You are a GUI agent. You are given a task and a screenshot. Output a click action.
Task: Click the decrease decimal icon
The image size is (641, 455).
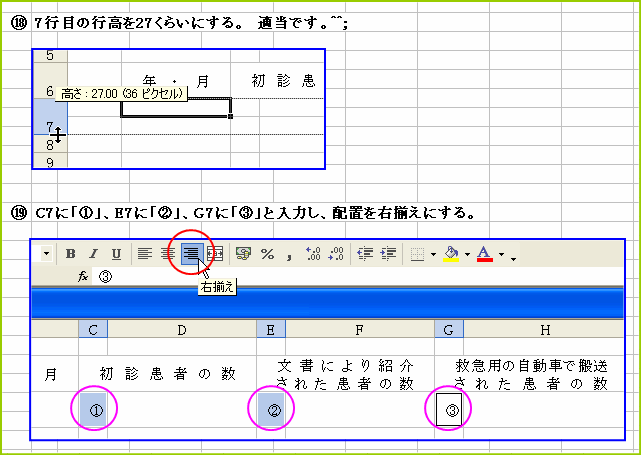tap(336, 254)
